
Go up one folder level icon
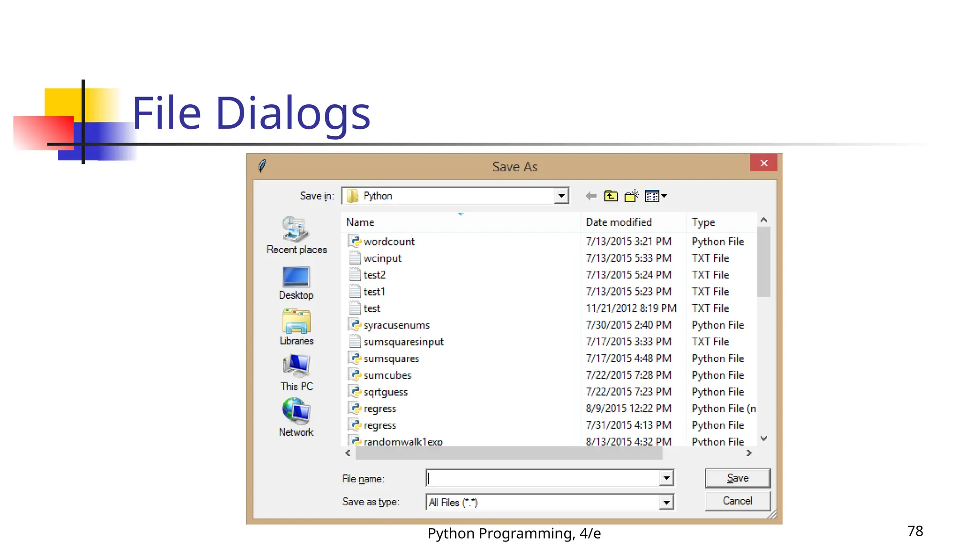[611, 196]
